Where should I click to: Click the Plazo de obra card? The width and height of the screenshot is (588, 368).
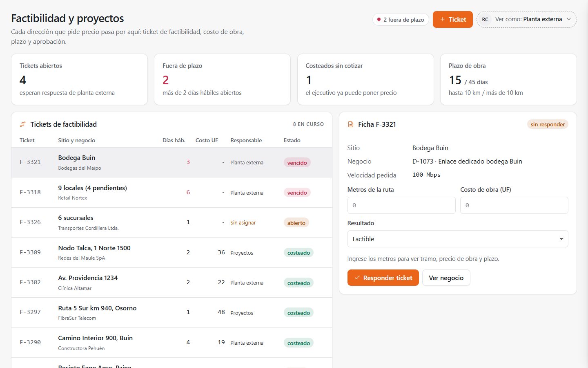508,79
